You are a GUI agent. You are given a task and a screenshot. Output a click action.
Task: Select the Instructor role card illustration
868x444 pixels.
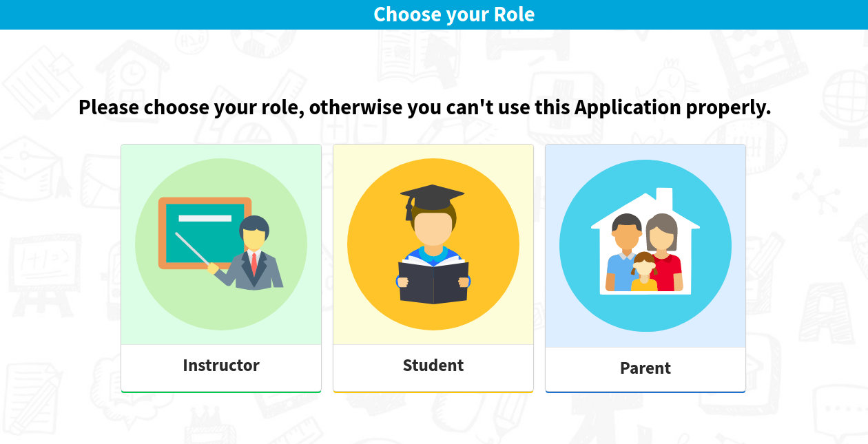221,244
